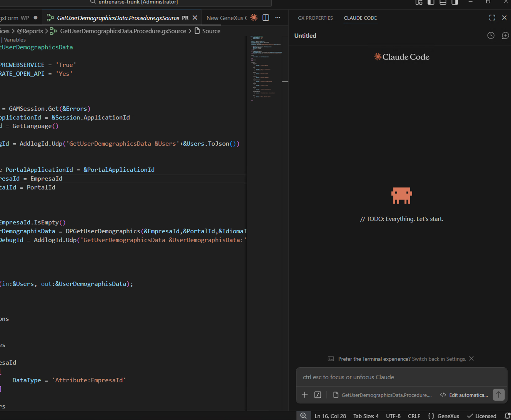This screenshot has width=511, height=420.
Task: Click the zoom icon in the status bar
Action: [303, 416]
